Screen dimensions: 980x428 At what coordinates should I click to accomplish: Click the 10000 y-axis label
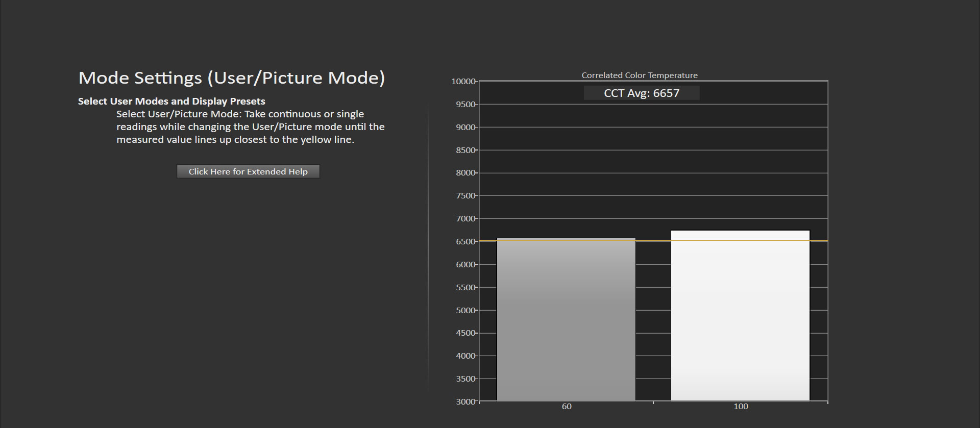463,82
